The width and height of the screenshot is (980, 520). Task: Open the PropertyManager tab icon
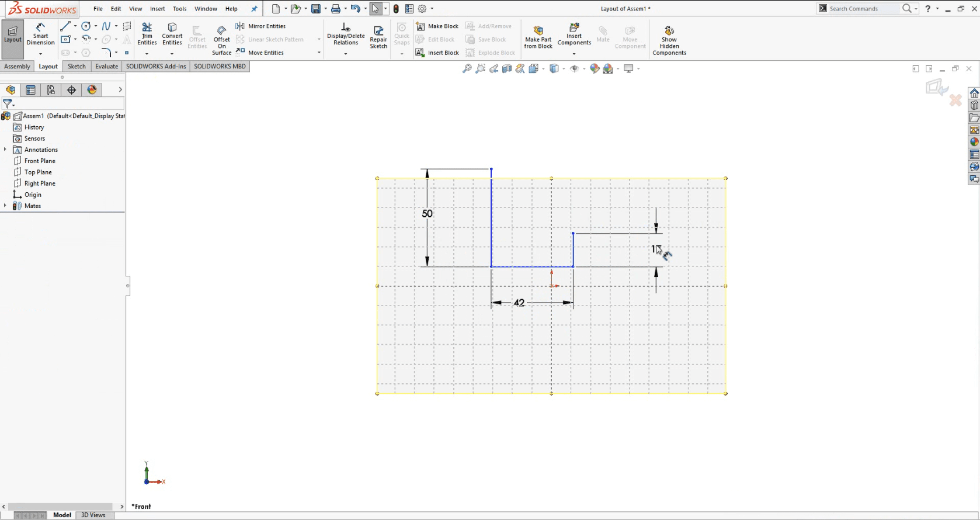(30, 90)
